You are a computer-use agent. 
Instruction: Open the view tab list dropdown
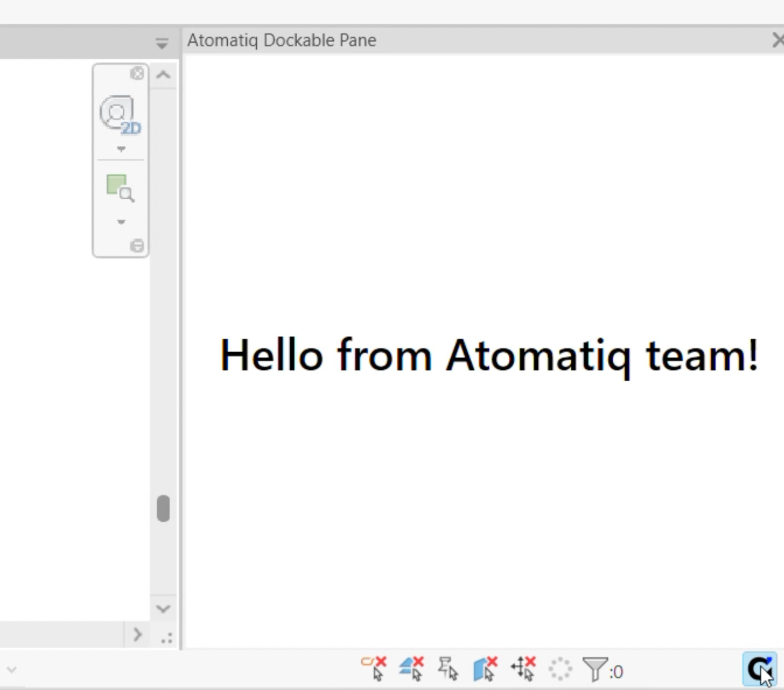(162, 43)
